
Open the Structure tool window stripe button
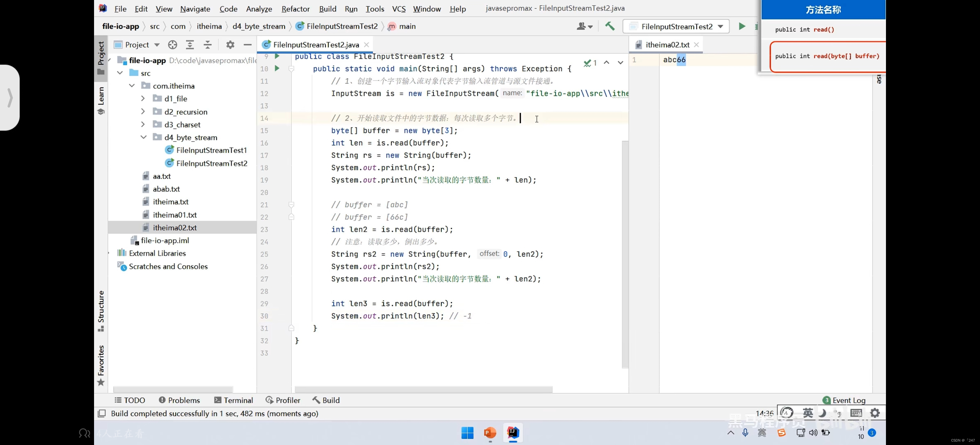tap(101, 311)
